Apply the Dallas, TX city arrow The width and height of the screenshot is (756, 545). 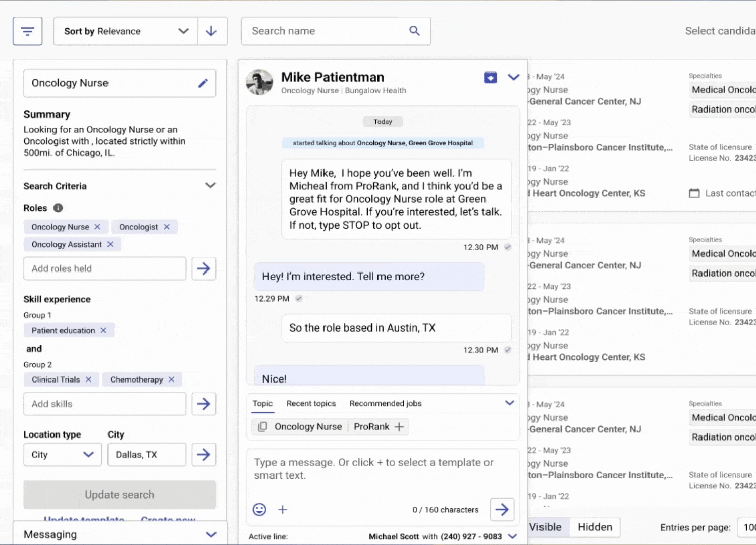click(204, 455)
